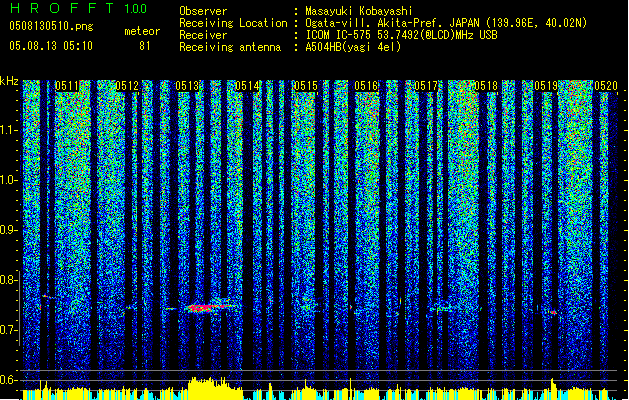Click the meteor count value 81
629x400 pixels.
tap(145, 46)
